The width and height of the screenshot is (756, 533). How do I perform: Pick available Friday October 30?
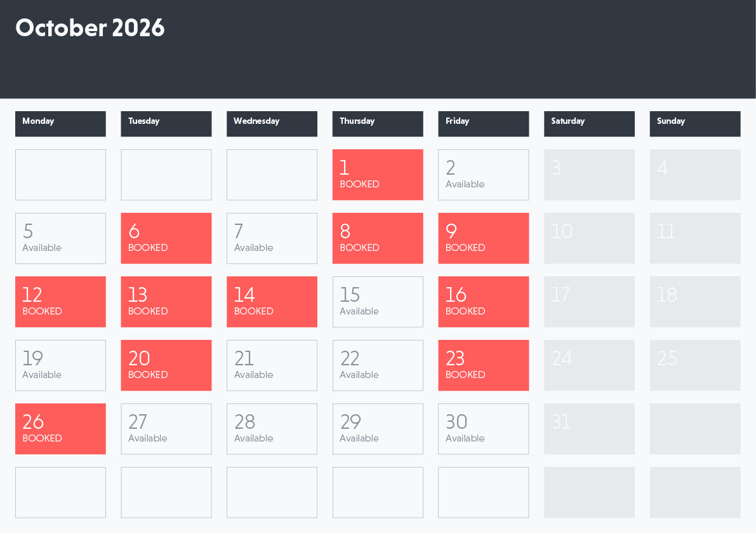click(x=483, y=429)
